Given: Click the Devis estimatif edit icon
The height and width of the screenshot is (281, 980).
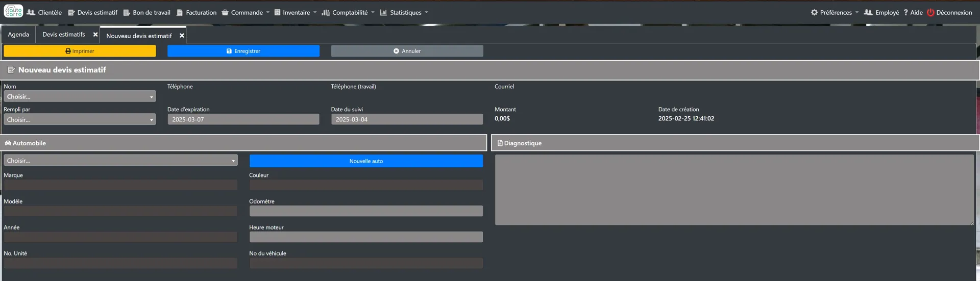Looking at the screenshot, I should [71, 12].
